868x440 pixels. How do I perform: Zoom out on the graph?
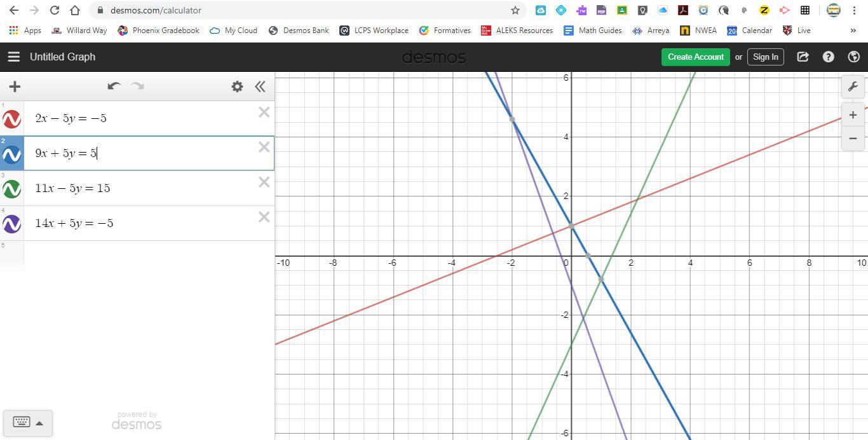(853, 138)
